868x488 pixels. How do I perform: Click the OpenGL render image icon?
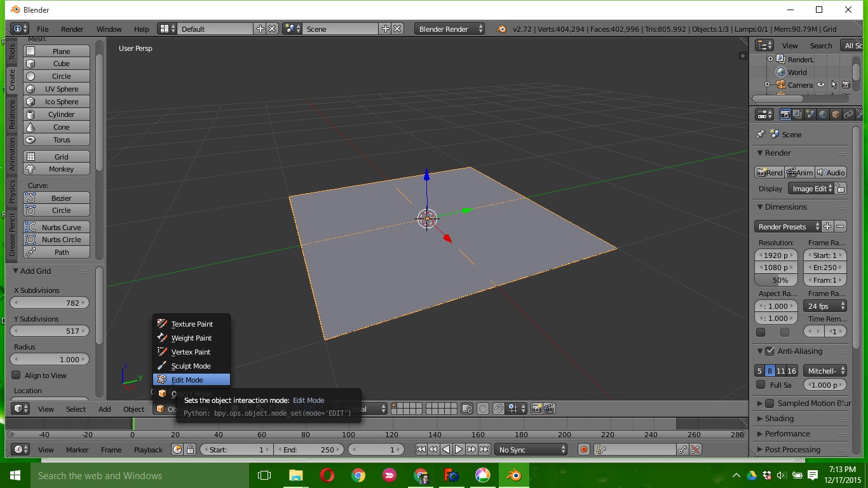pyautogui.click(x=537, y=409)
